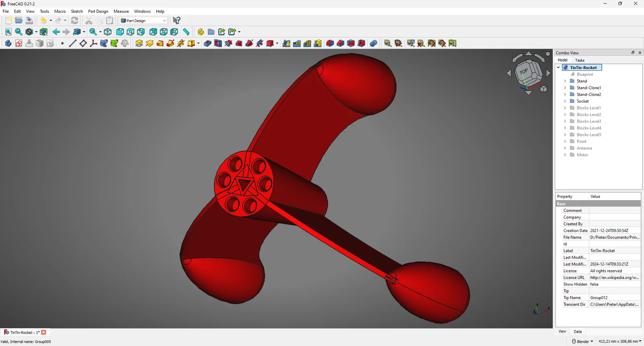Open the Macro menu

(x=60, y=11)
